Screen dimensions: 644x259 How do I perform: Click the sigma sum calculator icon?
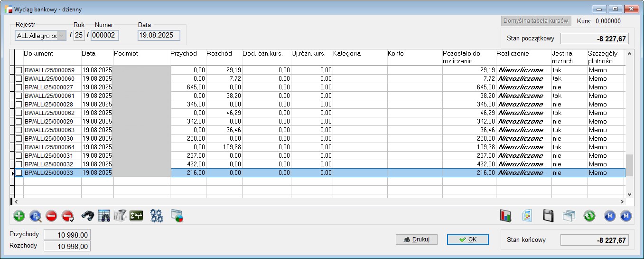pos(136,216)
